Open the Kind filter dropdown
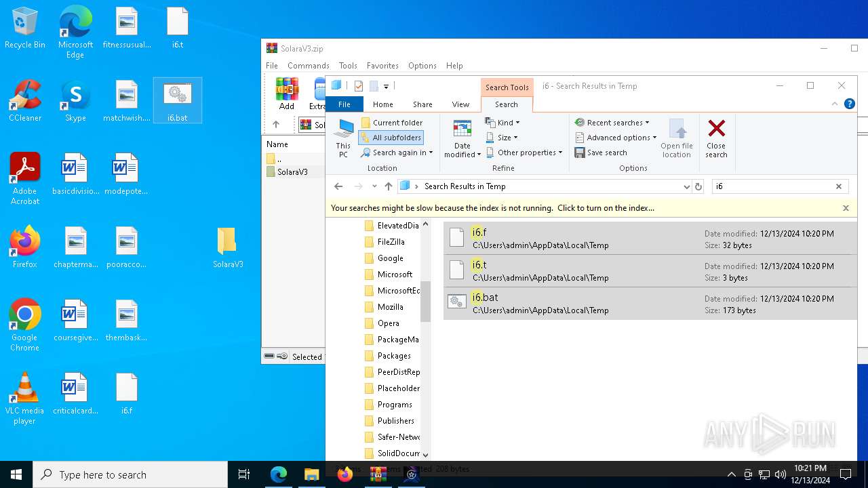Image resolution: width=868 pixels, height=488 pixels. tap(502, 123)
